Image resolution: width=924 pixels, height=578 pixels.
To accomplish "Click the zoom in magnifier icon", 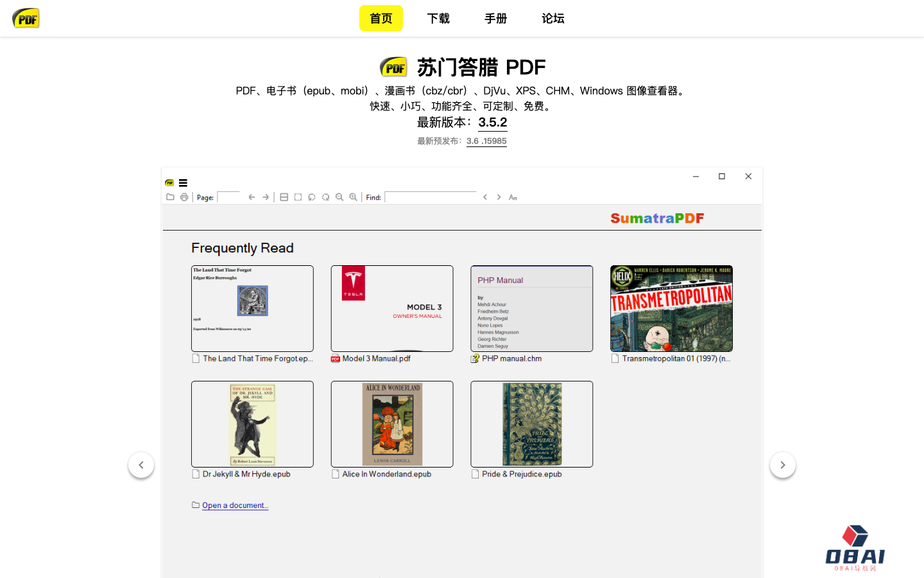I will [x=354, y=197].
